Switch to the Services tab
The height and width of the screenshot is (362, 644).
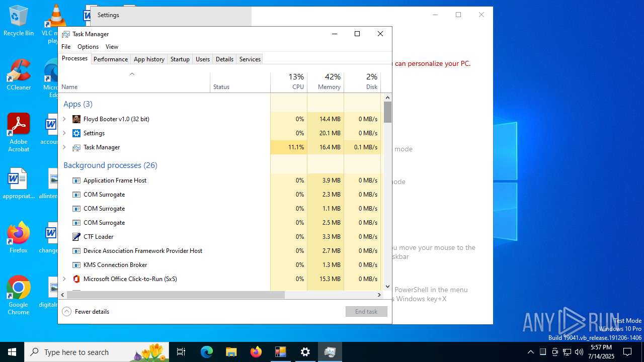coord(250,59)
